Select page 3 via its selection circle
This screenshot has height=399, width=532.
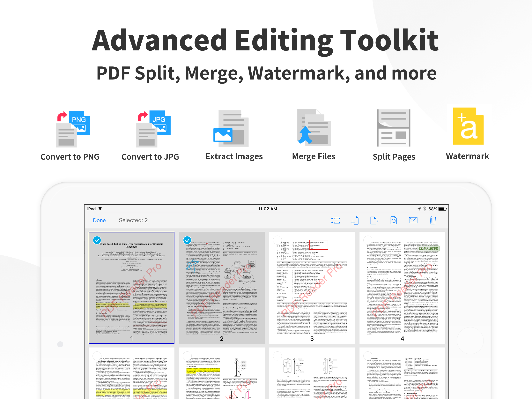[277, 240]
